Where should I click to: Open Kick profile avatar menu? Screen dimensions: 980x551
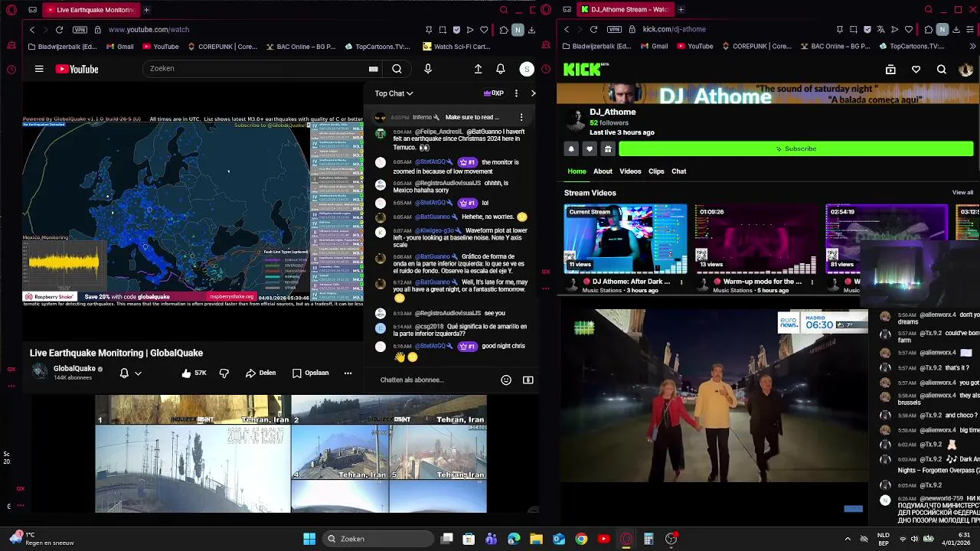pyautogui.click(x=966, y=70)
